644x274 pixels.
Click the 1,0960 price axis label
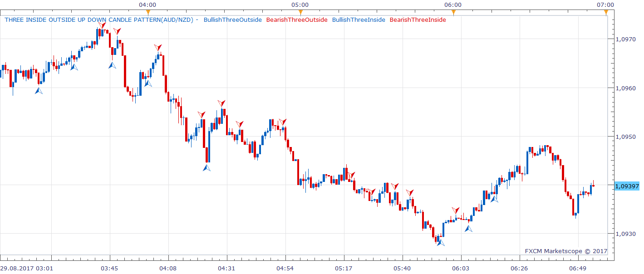[x=625, y=88]
